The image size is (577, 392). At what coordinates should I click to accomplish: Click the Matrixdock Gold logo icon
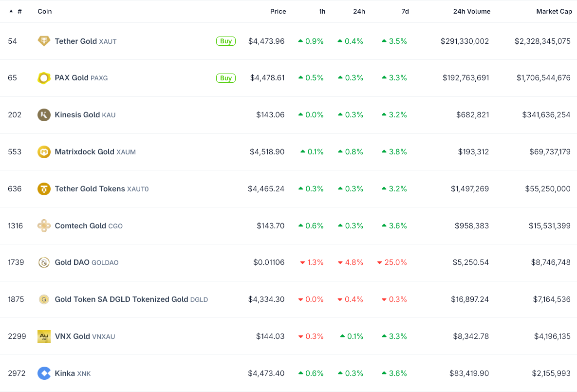click(x=44, y=151)
